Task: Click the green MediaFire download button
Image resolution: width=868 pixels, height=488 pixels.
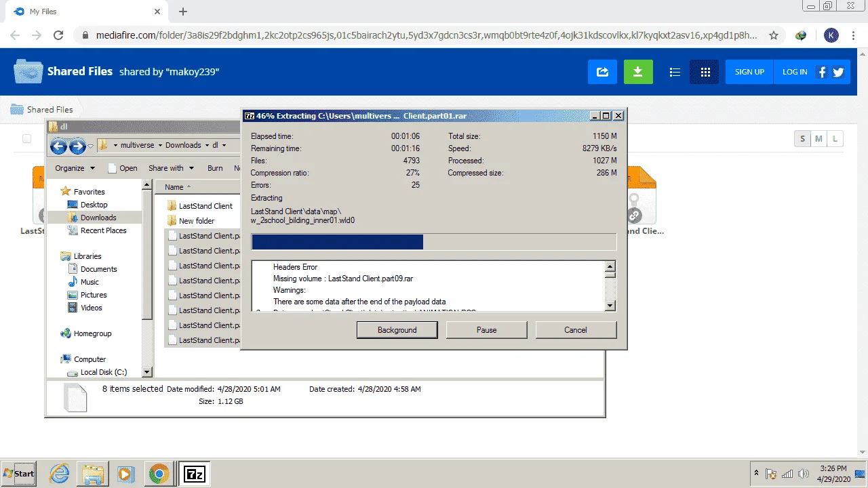Action: tap(637, 72)
